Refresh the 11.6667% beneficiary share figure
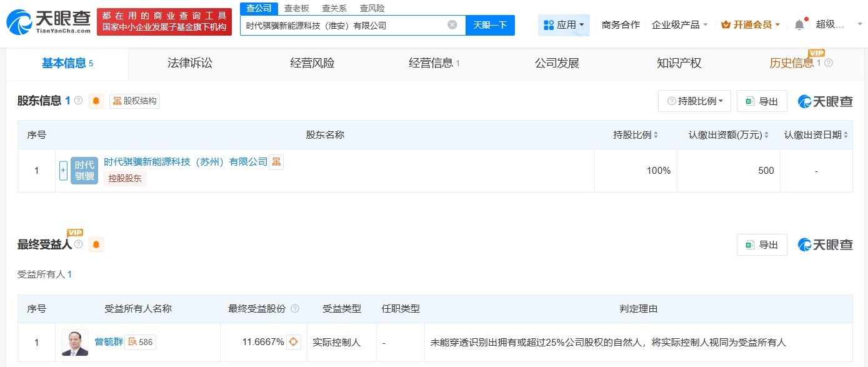 click(x=292, y=342)
